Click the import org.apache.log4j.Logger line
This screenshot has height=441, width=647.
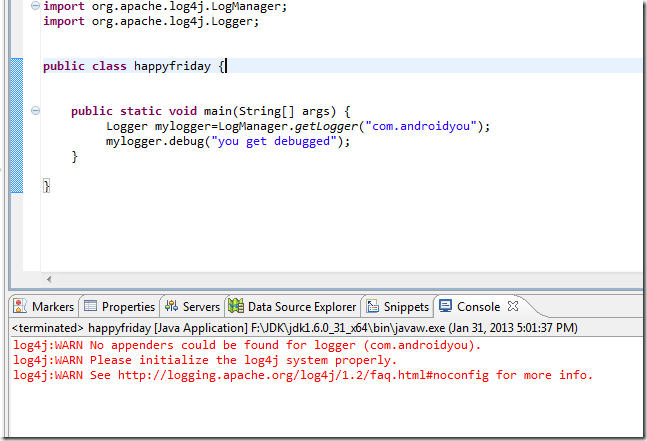[x=151, y=21]
